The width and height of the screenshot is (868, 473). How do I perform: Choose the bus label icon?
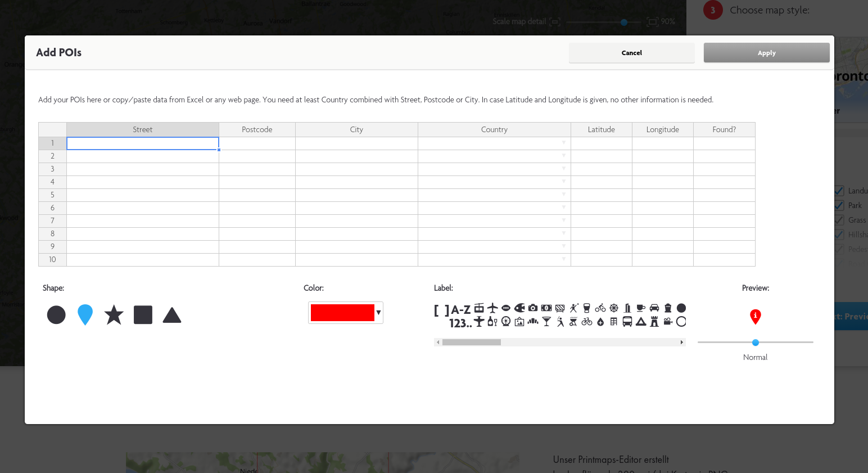[x=627, y=322]
